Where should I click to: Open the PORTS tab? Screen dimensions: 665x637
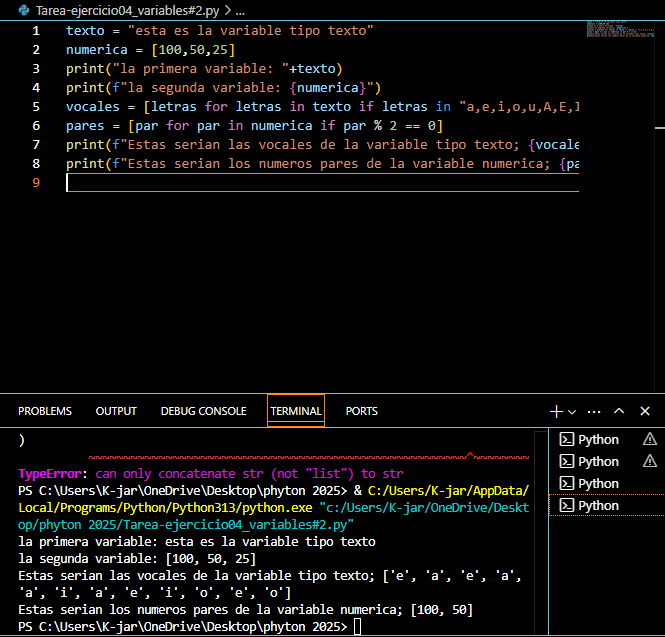tap(361, 411)
